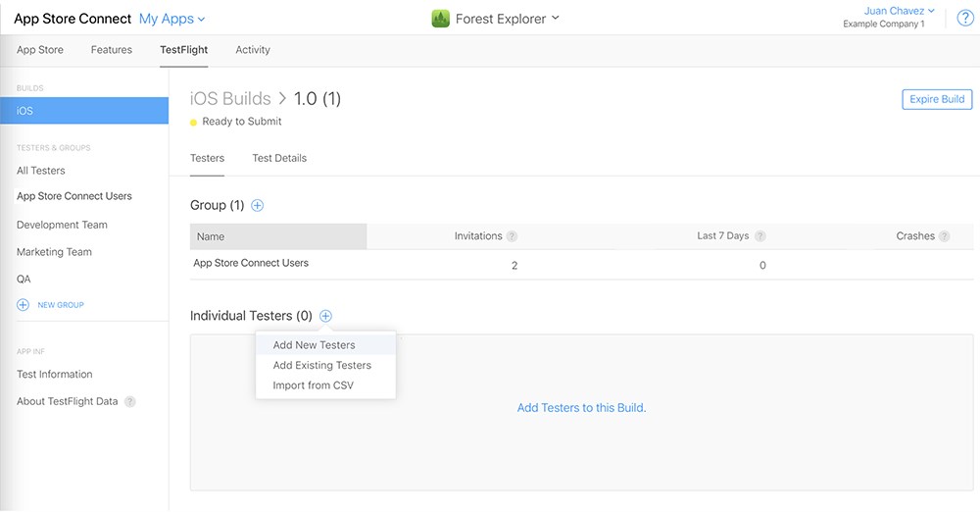
Task: Click the Crashes column header text
Action: [x=915, y=236]
